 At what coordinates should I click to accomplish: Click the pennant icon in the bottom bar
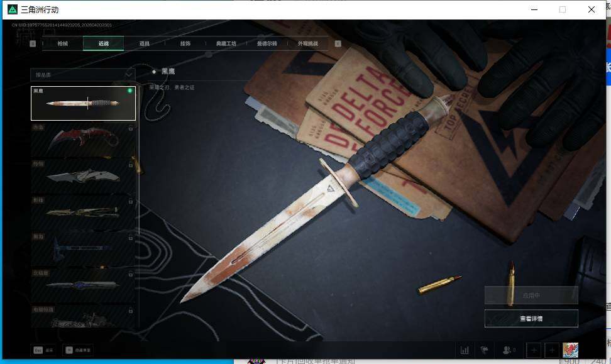click(484, 350)
